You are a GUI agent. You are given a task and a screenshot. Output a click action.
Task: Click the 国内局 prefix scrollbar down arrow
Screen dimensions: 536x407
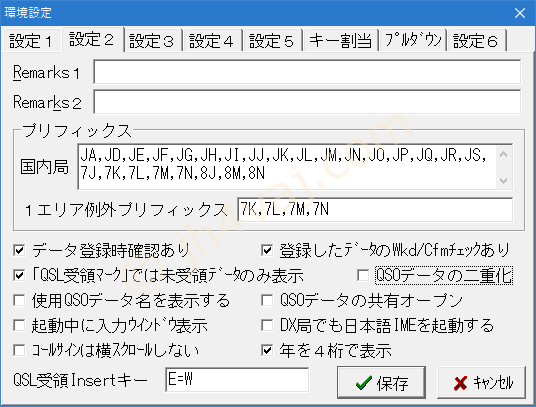coord(503,180)
